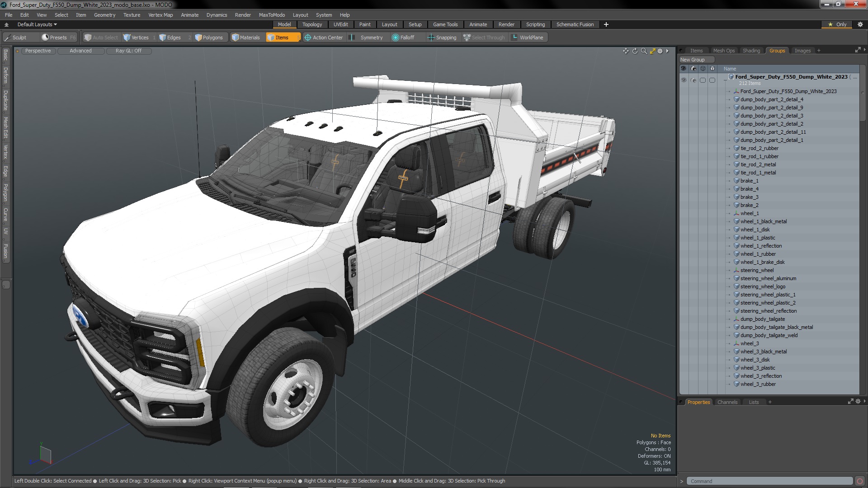Toggle second checkbox in Ford group row
Screen dimensions: 868x488
coord(712,80)
